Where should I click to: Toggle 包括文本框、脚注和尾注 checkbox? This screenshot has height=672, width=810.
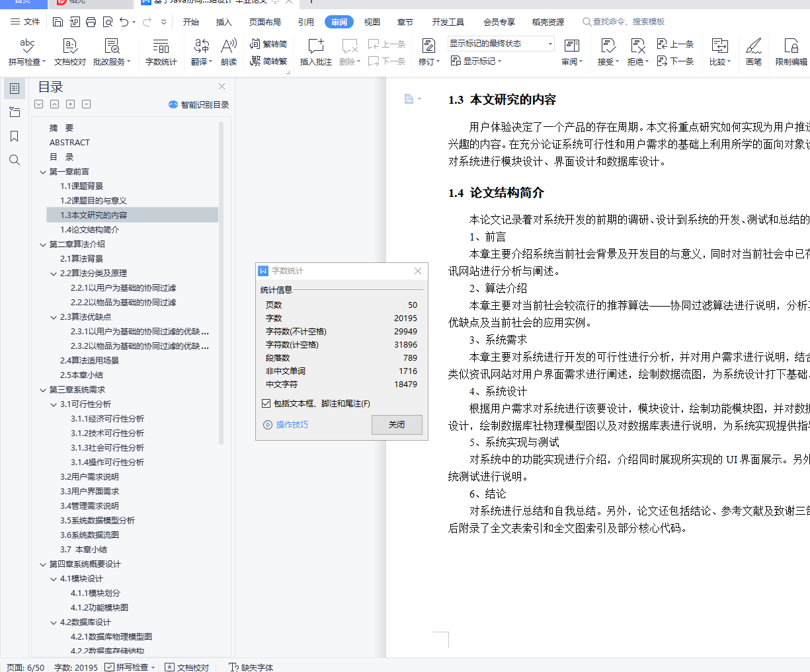[x=266, y=403]
